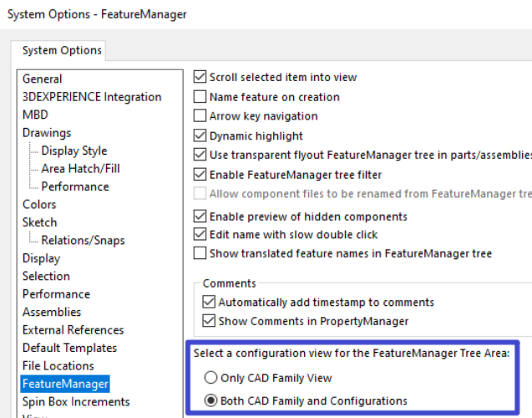Screen dimensions: 532x418
Task: Toggle Enable FeatureManager tree filter
Action: pos(200,175)
